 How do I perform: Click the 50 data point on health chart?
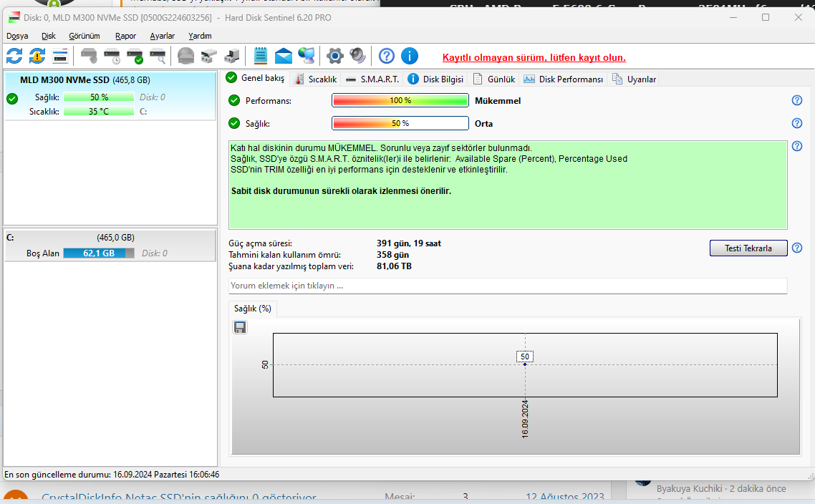(x=525, y=364)
